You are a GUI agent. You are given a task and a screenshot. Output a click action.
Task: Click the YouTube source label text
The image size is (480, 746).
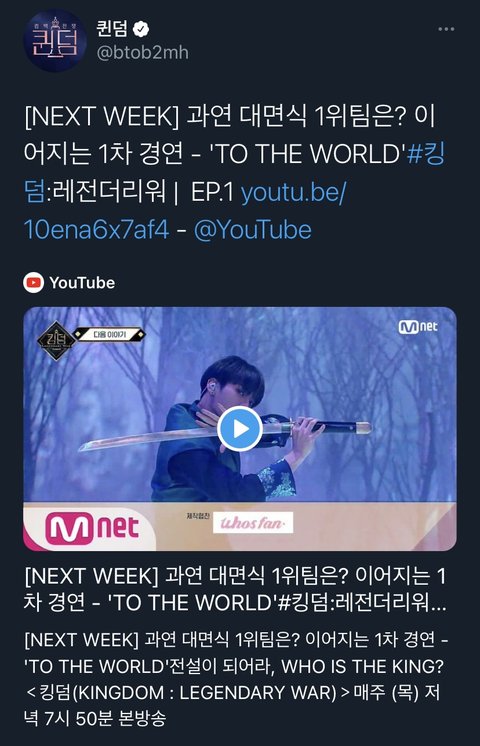(x=82, y=283)
